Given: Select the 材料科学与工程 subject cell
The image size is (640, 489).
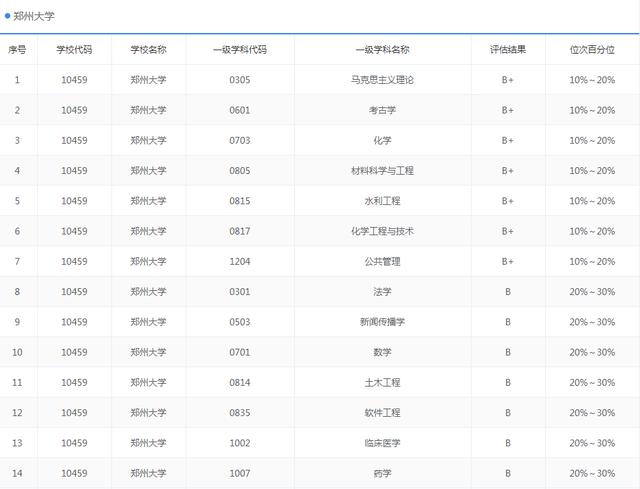Looking at the screenshot, I should [382, 171].
